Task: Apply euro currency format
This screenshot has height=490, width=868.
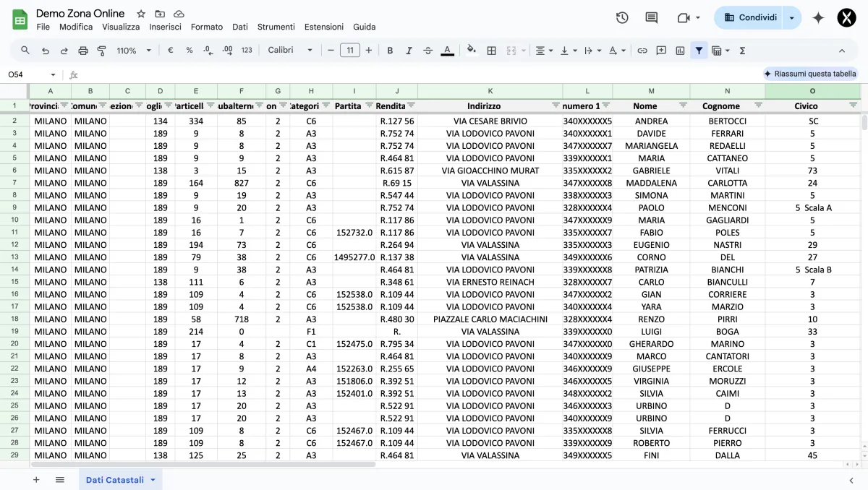Action: pyautogui.click(x=171, y=51)
